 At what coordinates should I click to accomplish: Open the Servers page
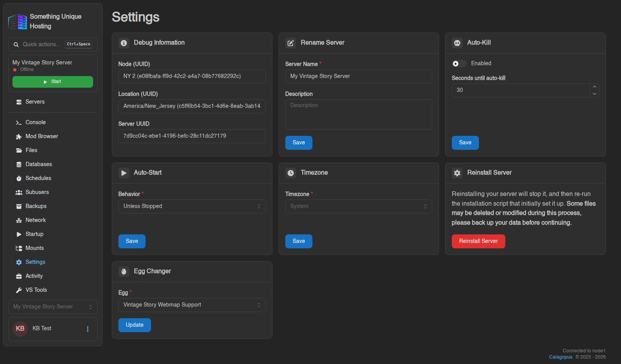coord(53,102)
